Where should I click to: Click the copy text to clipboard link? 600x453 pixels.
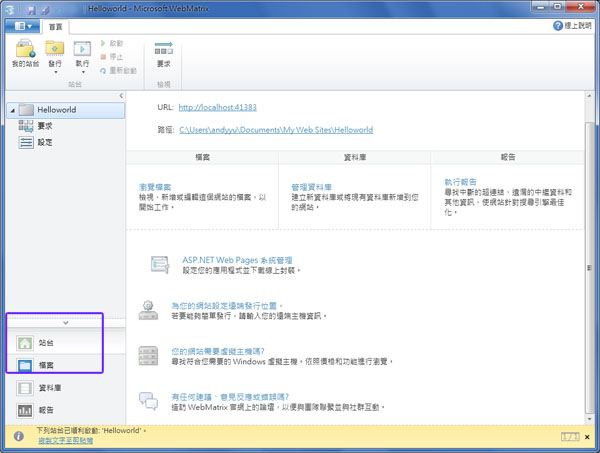pyautogui.click(x=65, y=441)
